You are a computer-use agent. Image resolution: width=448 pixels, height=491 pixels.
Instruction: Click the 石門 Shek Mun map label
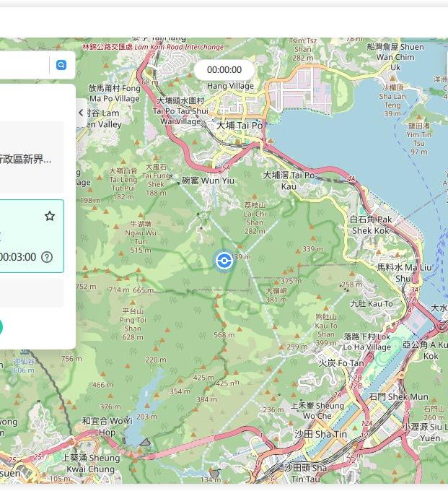point(398,396)
